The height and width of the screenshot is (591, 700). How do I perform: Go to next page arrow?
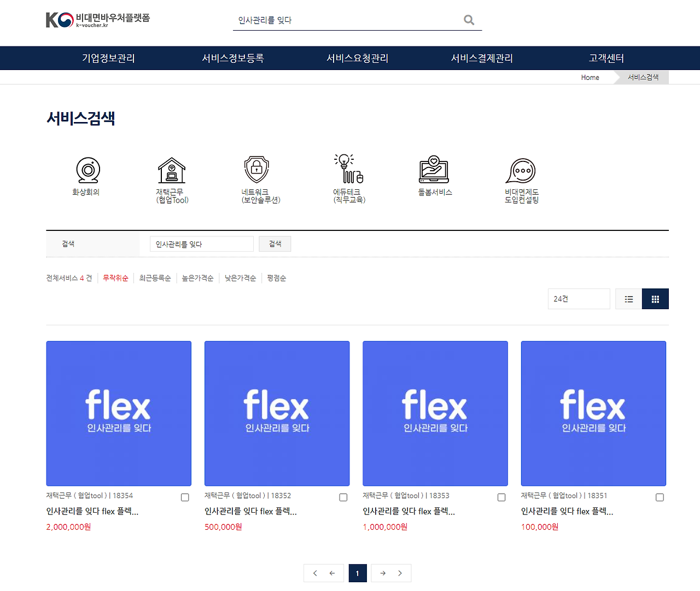click(x=383, y=573)
